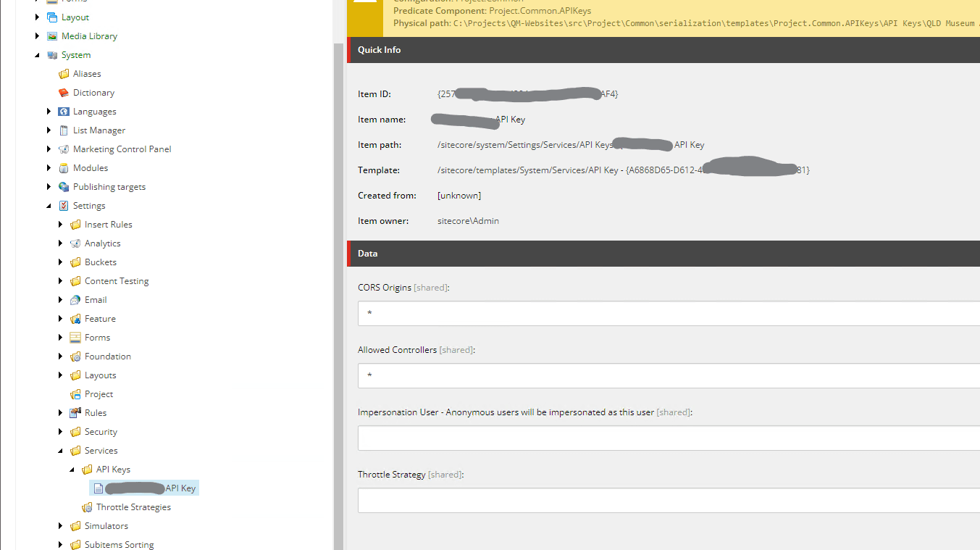This screenshot has width=980, height=550.
Task: Expand the Simulators node
Action: (61, 526)
